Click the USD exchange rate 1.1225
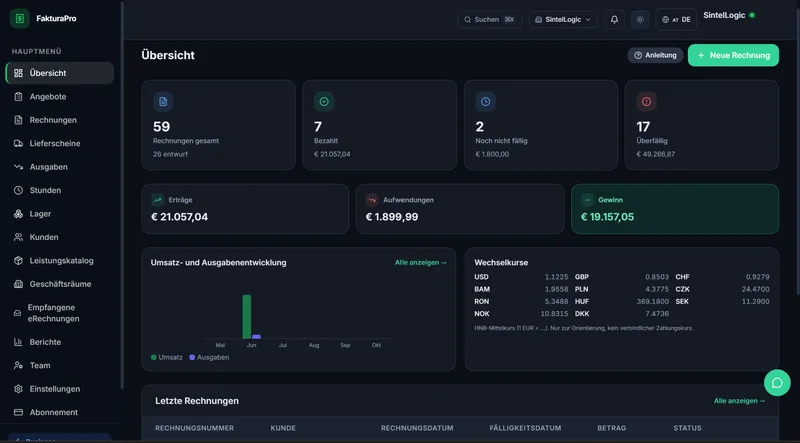 [x=556, y=277]
